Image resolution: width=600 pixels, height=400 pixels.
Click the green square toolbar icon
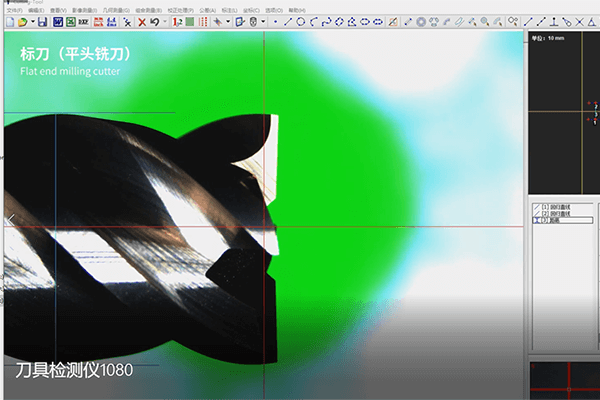point(189,21)
